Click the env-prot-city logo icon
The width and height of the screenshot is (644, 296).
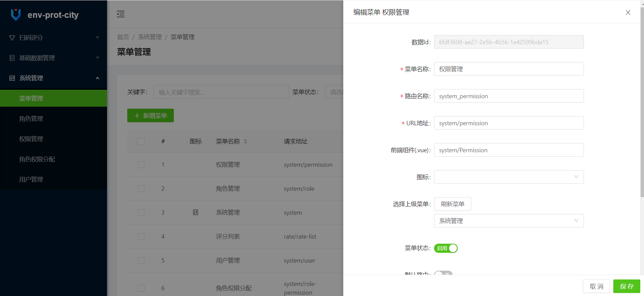(16, 15)
